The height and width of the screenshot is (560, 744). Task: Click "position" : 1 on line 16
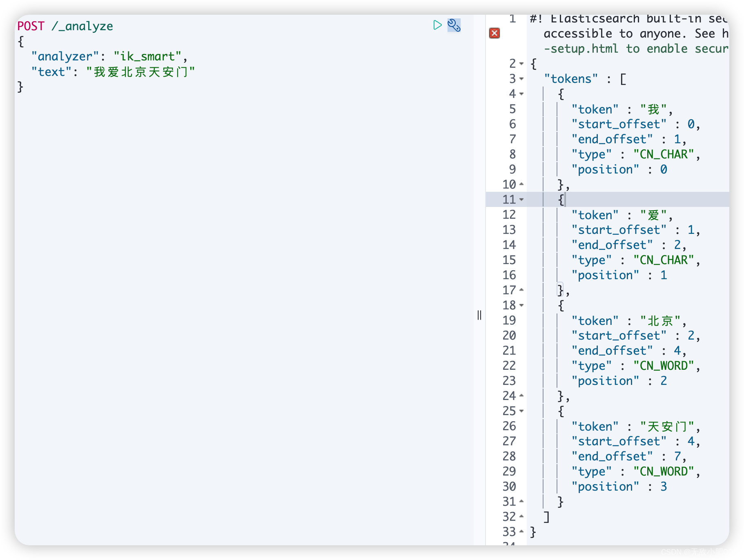click(619, 275)
